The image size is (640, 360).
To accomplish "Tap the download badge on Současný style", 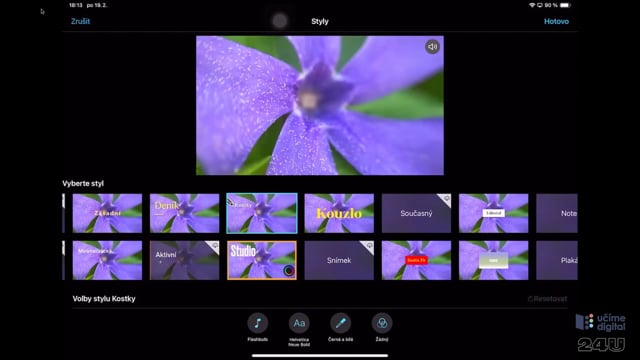I will (x=446, y=199).
